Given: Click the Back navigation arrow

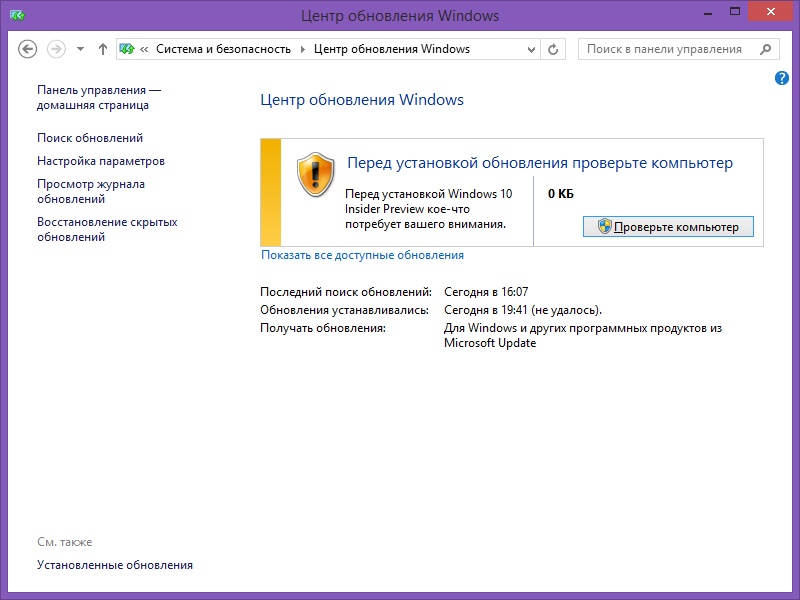Looking at the screenshot, I should tap(28, 49).
